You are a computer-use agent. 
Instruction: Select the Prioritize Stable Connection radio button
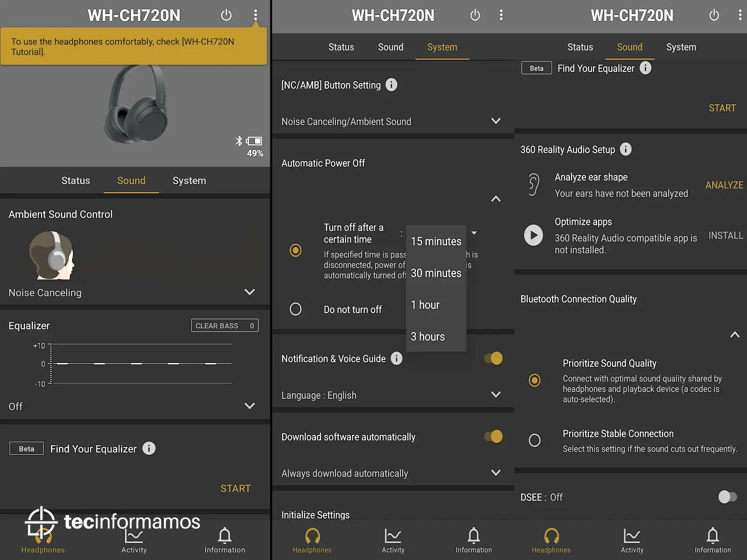coord(535,440)
